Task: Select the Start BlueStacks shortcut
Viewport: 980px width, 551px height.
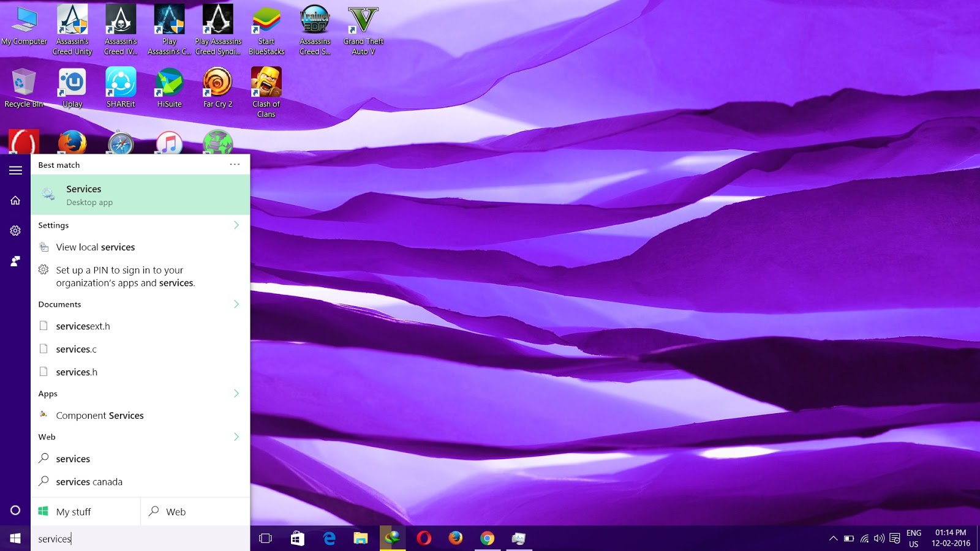Action: tap(266, 29)
